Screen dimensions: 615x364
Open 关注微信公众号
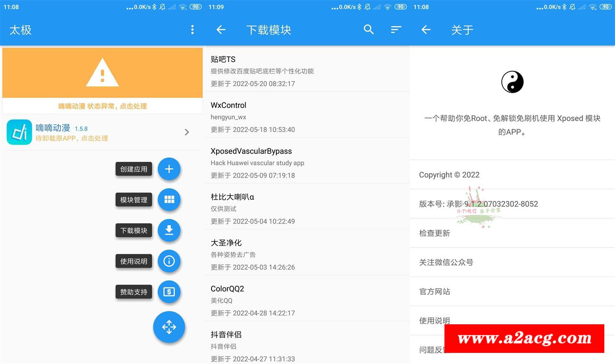(x=512, y=262)
